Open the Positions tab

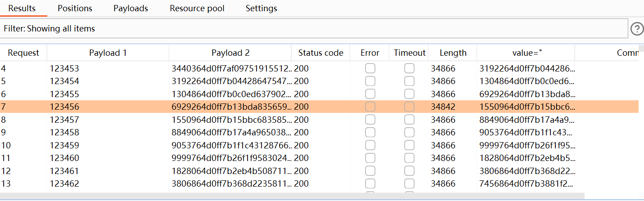pos(75,9)
